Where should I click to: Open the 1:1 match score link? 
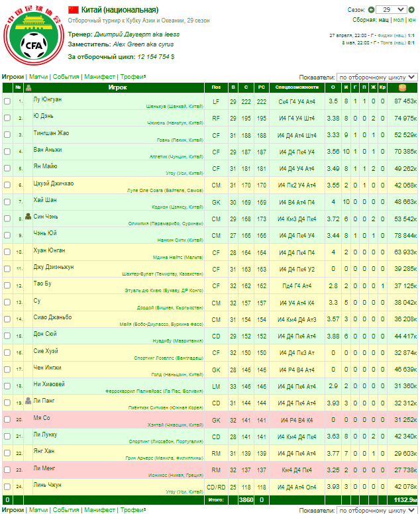click(411, 35)
